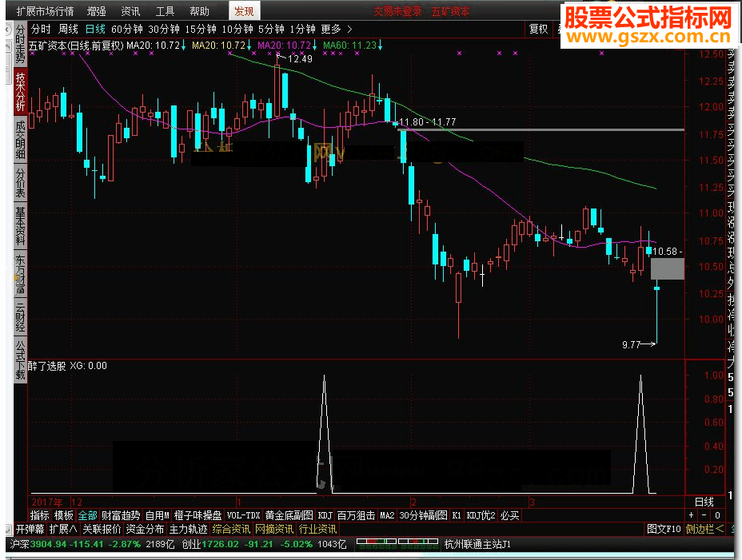Switch chart to 分时 period
This screenshot has width=742, height=560.
(x=41, y=30)
